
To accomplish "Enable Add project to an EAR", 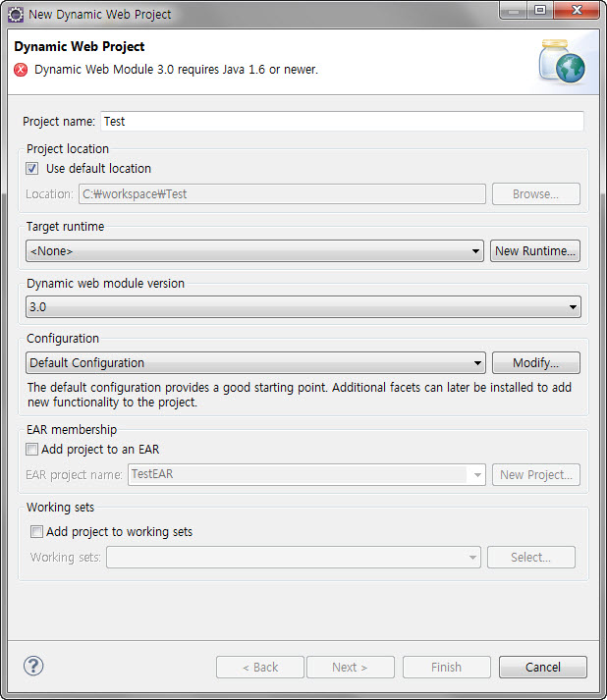I will tap(31, 449).
